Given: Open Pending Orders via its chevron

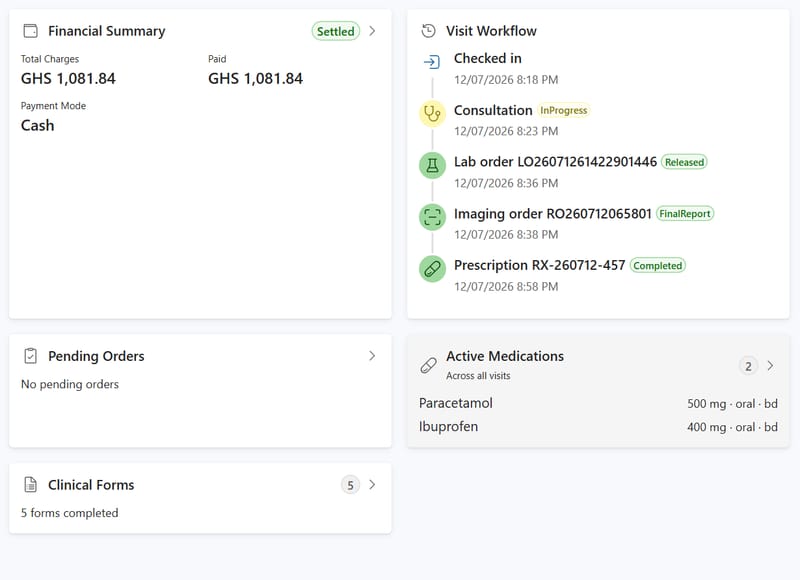Looking at the screenshot, I should [372, 356].
